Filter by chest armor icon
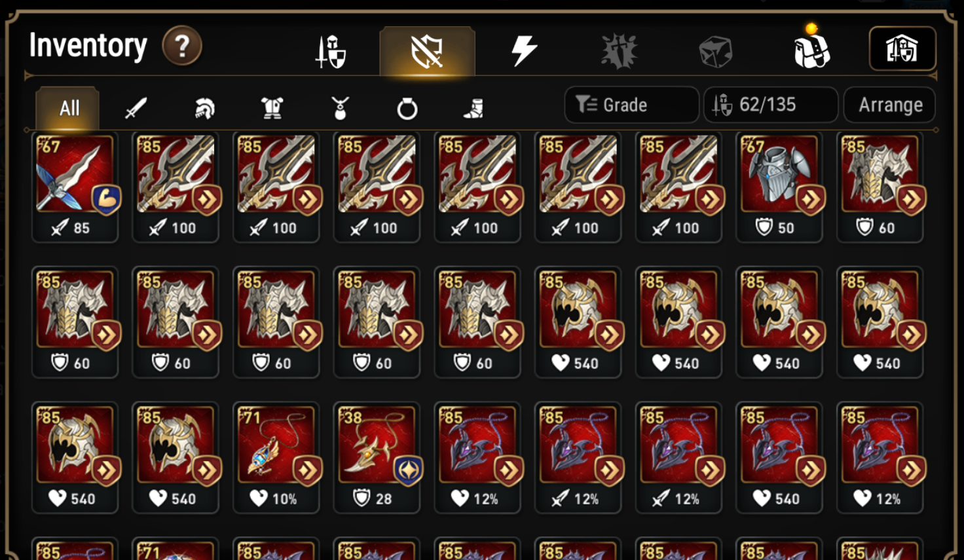The width and height of the screenshot is (964, 560). tap(272, 108)
